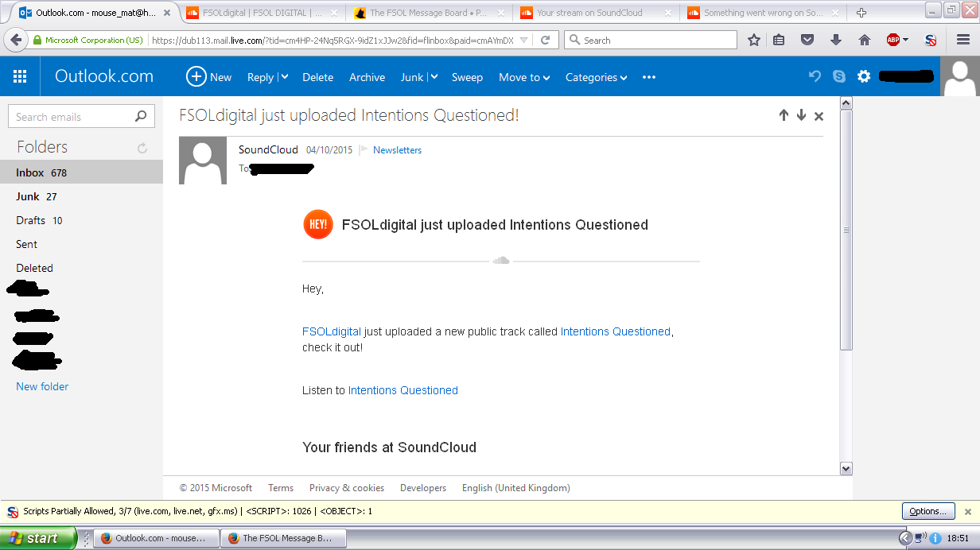
Task: Open NoScript Options button
Action: point(928,511)
